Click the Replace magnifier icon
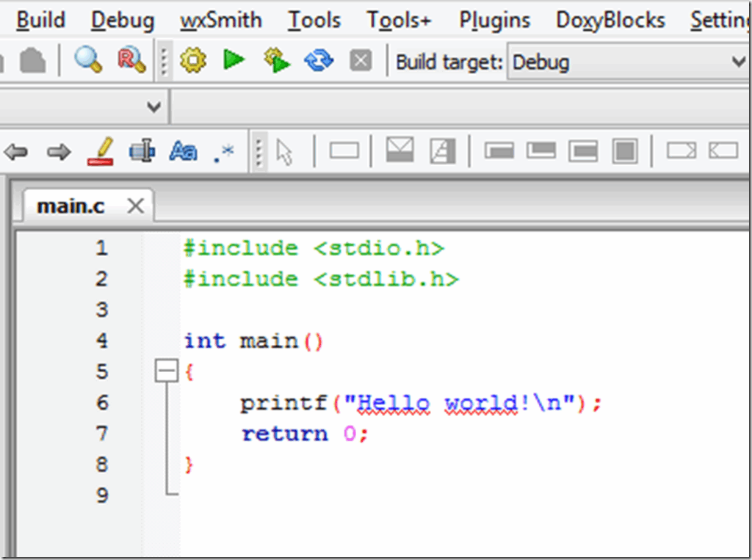The width and height of the screenshot is (752, 560). (131, 60)
